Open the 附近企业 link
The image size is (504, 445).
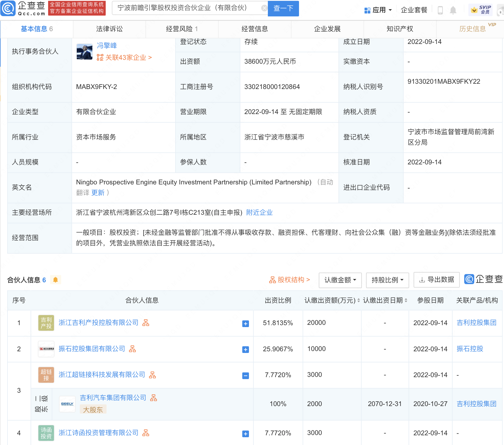259,212
